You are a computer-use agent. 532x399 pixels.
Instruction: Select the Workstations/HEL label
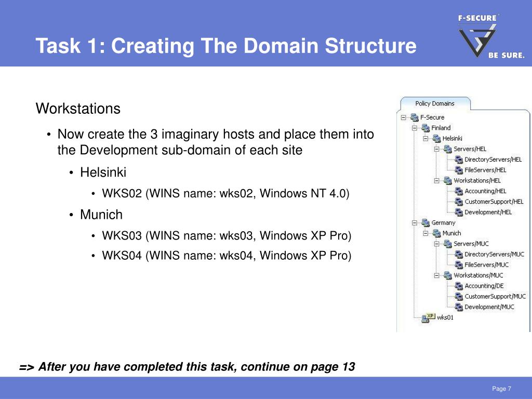coord(477,180)
